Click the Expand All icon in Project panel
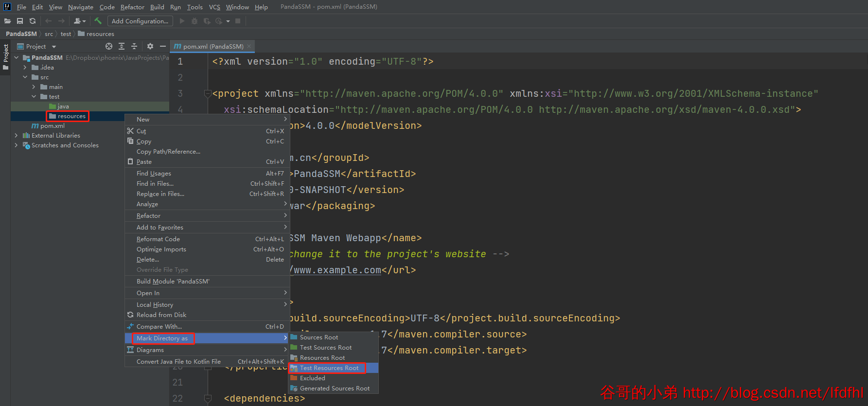Viewport: 868px width, 406px height. [x=122, y=46]
